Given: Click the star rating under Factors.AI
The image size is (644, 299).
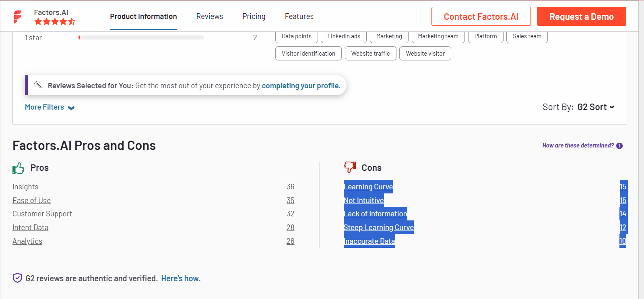Looking at the screenshot, I should tap(55, 22).
